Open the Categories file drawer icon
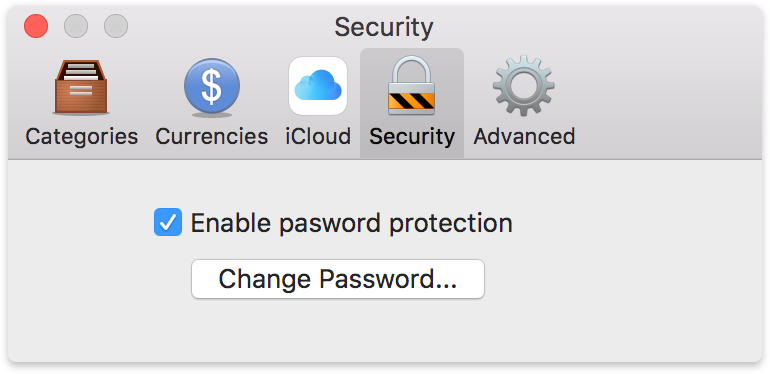Image resolution: width=770 pixels, height=374 pixels. point(81,87)
